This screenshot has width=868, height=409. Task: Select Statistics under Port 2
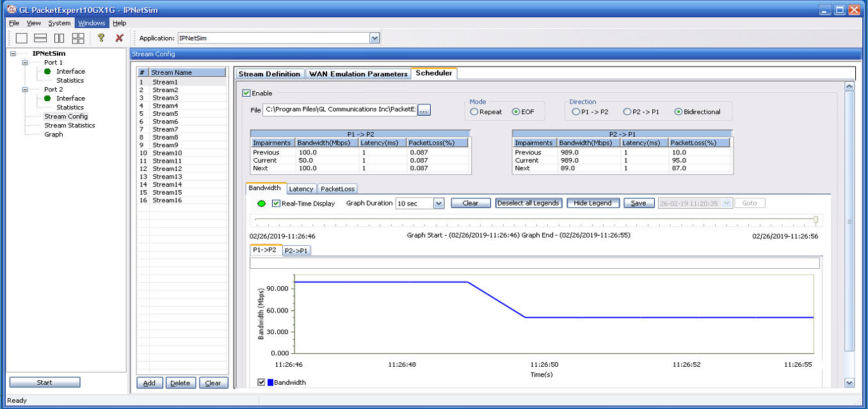[x=70, y=108]
